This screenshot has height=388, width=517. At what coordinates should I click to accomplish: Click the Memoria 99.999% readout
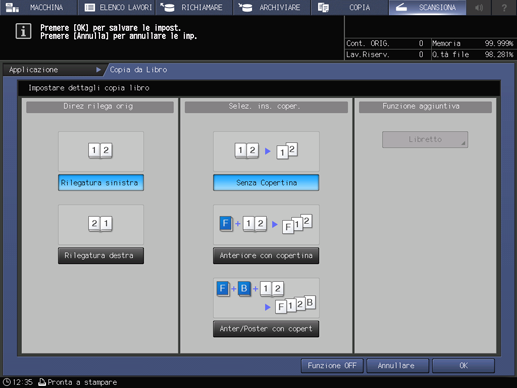(473, 43)
